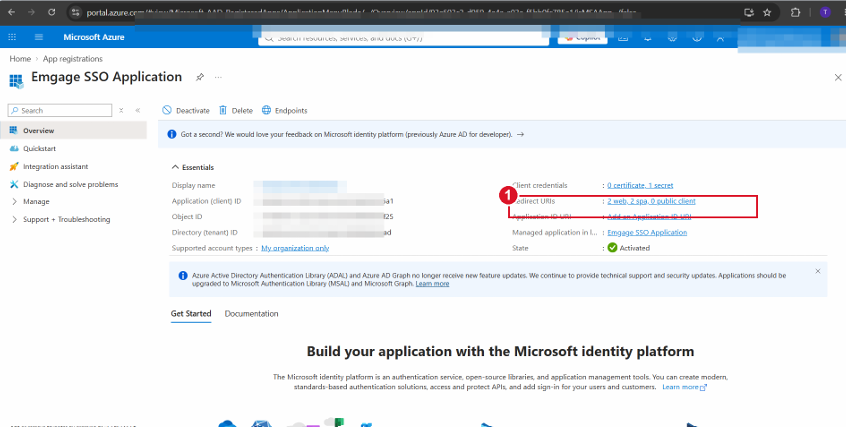846x427 pixels.
Task: Click Delete with the trash icon
Action: (236, 110)
